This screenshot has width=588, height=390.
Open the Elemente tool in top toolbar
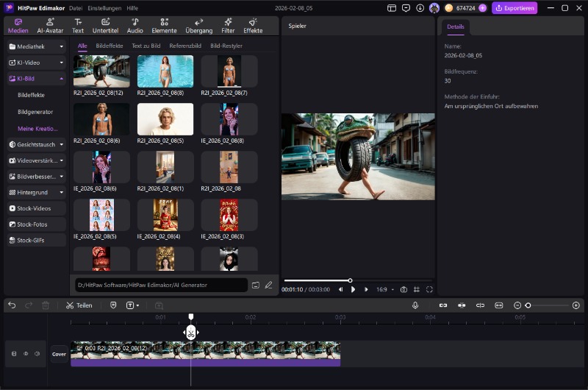[x=164, y=26]
